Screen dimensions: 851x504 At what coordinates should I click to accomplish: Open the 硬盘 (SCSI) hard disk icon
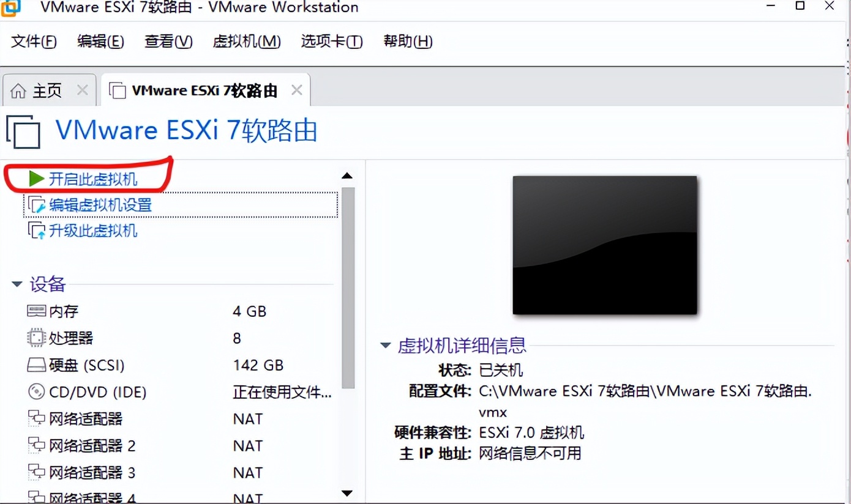point(36,365)
